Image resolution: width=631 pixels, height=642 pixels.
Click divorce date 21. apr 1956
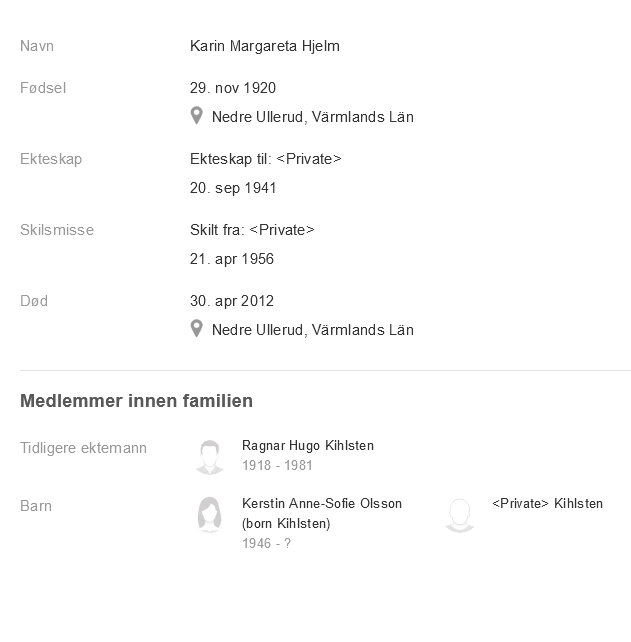coord(232,259)
